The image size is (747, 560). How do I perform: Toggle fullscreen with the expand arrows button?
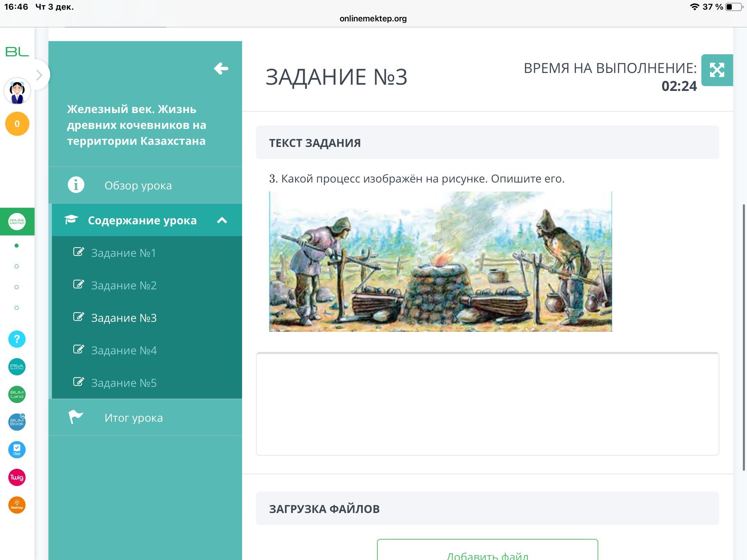tap(717, 70)
